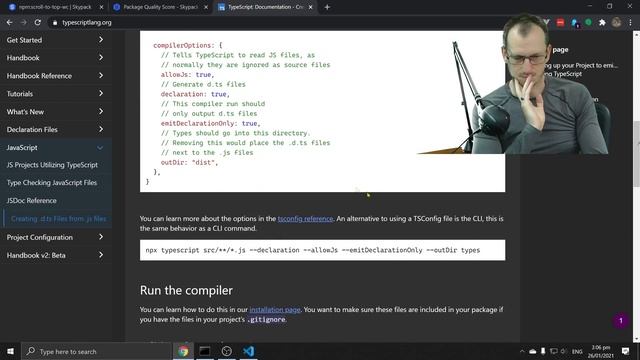640x360 pixels.
Task: Click the OneDrive cloud tray icon
Action: point(533,351)
